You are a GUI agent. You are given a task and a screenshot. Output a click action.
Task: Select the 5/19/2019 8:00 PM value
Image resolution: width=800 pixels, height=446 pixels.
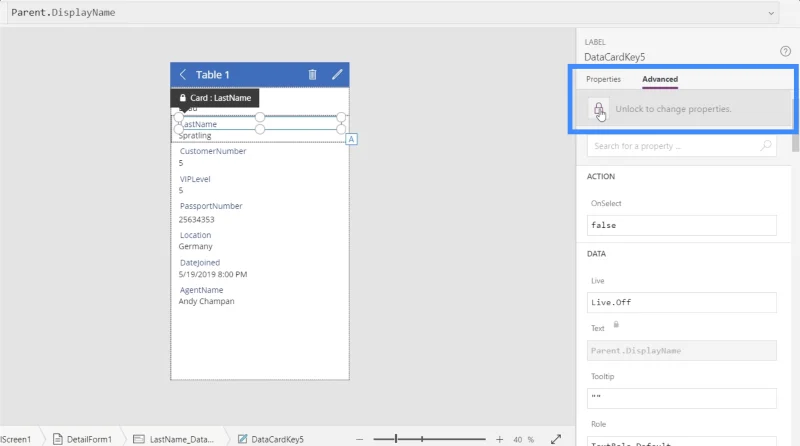tap(213, 275)
